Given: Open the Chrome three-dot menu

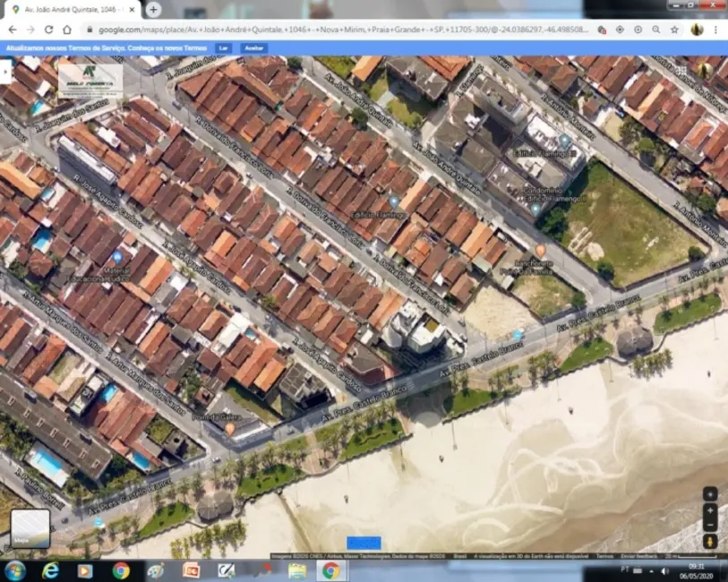Looking at the screenshot, I should point(716,30).
